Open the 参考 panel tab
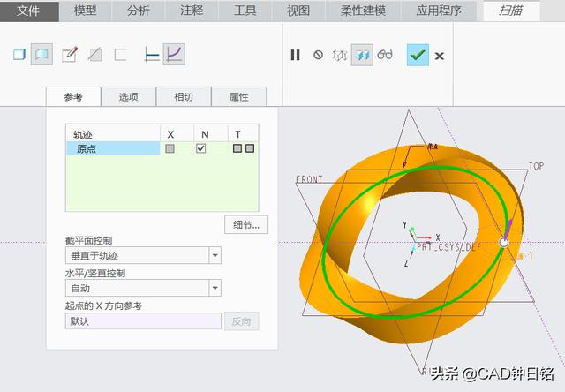The image size is (565, 392). 73,97
